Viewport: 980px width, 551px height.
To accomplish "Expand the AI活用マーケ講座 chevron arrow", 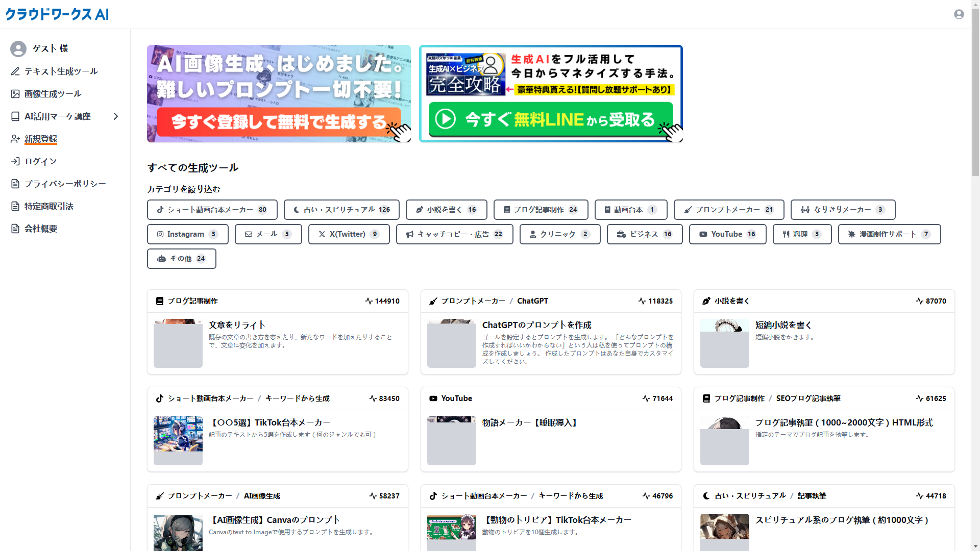I will point(116,116).
